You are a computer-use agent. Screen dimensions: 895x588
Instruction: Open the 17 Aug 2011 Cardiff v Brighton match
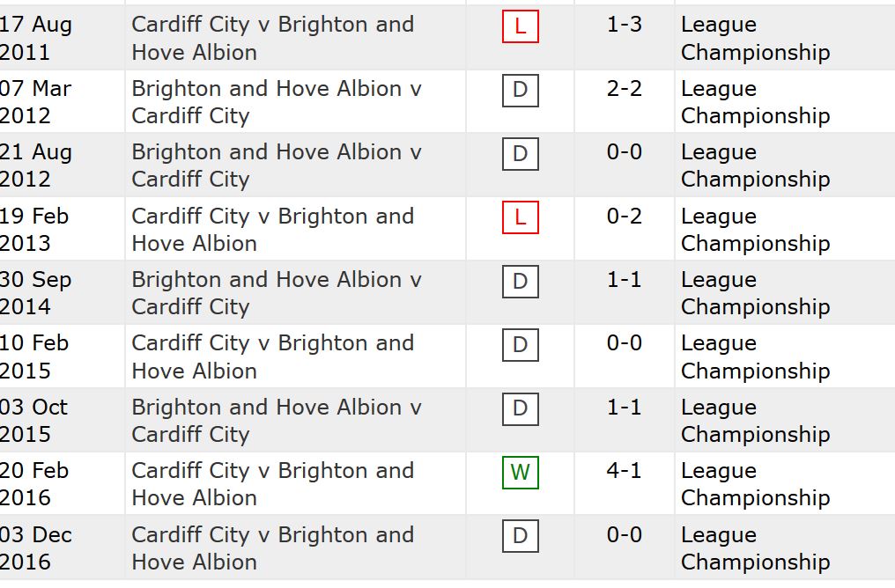tap(273, 38)
